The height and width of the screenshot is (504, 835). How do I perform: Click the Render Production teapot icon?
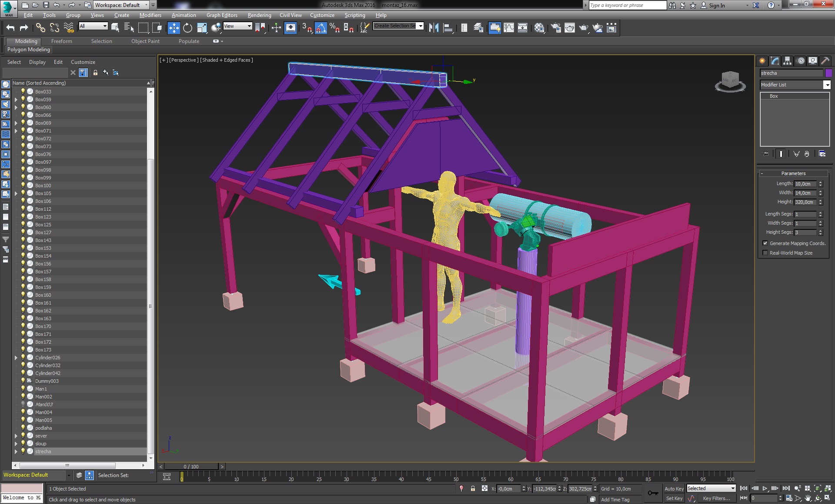(x=583, y=28)
